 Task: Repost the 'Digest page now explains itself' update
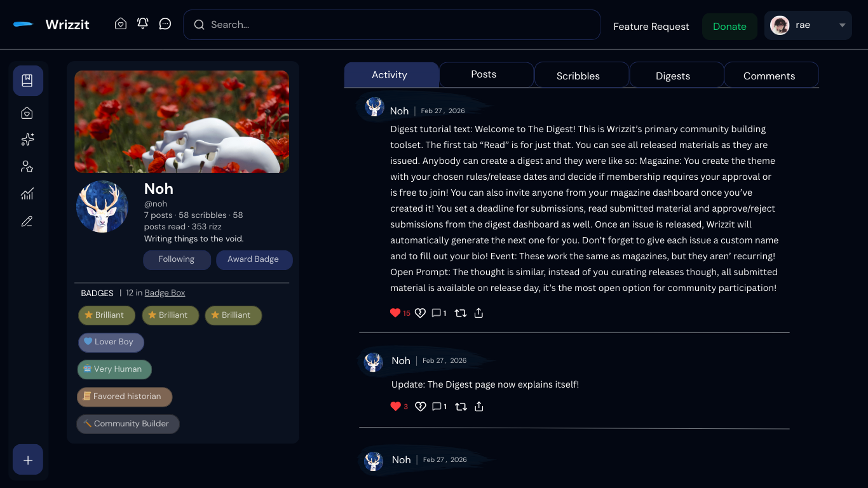461,407
